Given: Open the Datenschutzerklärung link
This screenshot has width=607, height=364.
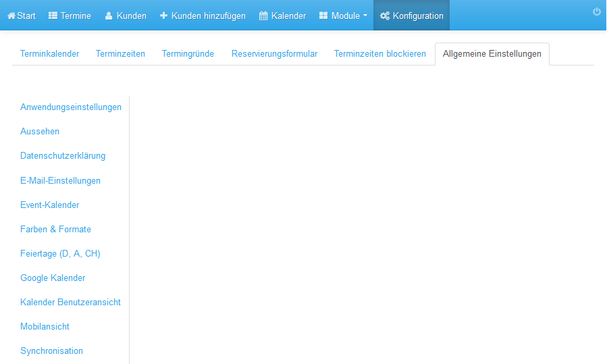Looking at the screenshot, I should tap(63, 156).
